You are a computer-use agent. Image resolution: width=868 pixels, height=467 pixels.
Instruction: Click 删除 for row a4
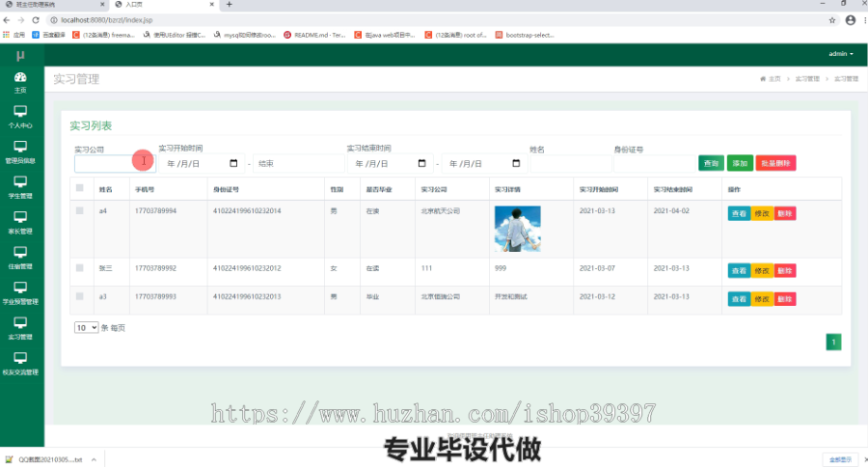pos(785,213)
